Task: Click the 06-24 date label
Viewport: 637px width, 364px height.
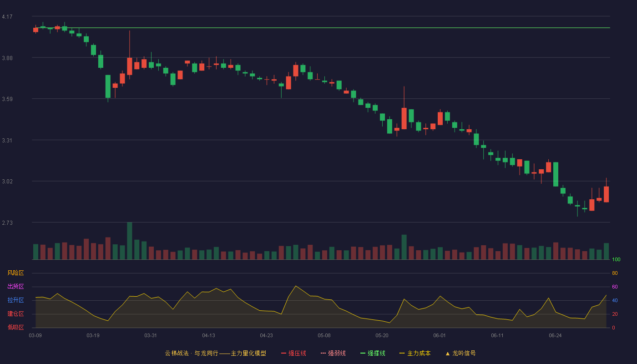Action: coord(555,335)
